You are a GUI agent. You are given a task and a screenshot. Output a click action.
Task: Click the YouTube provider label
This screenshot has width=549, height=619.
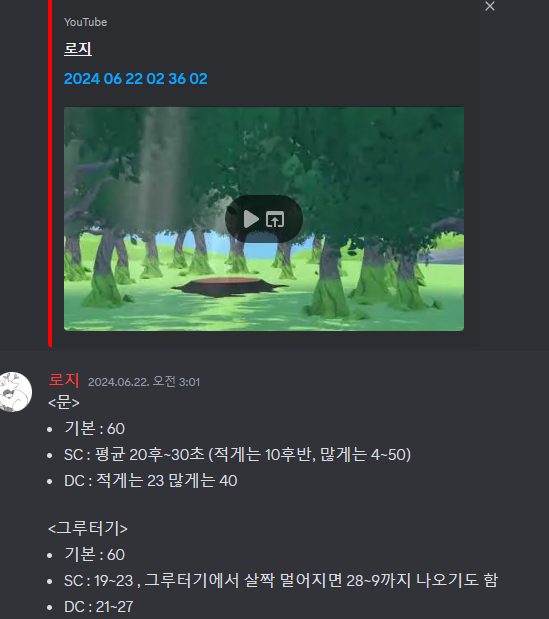coord(85,22)
